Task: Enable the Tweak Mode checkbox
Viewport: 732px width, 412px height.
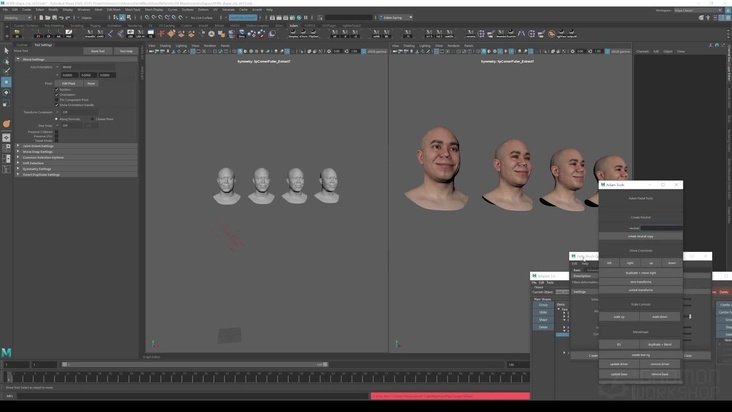Action: [57, 140]
